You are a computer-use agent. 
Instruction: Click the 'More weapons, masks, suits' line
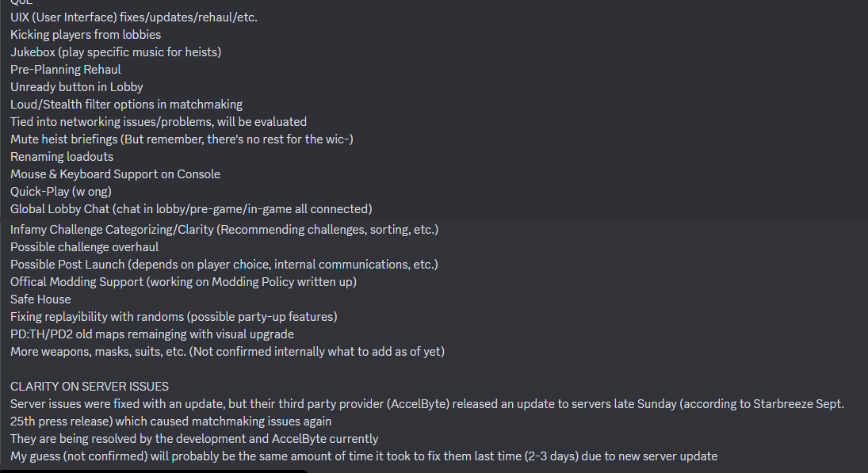pyautogui.click(x=228, y=352)
